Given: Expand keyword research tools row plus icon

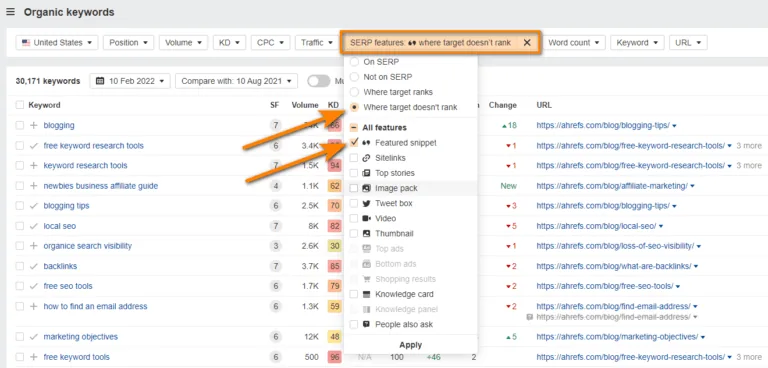Looking at the screenshot, I should coord(33,166).
